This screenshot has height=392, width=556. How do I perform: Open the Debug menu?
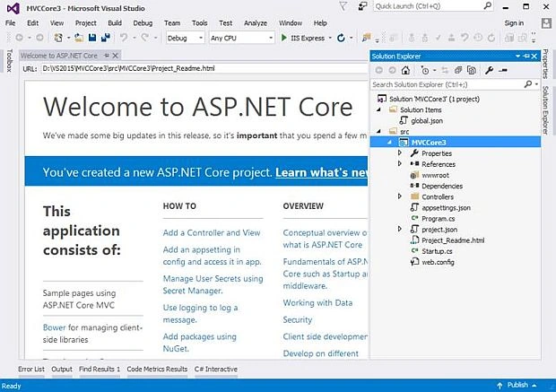[x=143, y=23]
